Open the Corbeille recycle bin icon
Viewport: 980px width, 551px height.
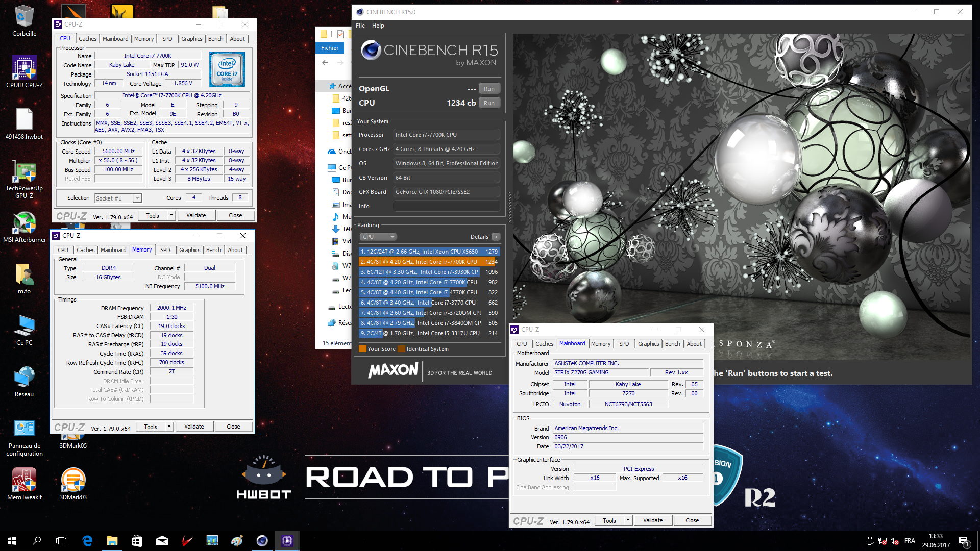(24, 21)
